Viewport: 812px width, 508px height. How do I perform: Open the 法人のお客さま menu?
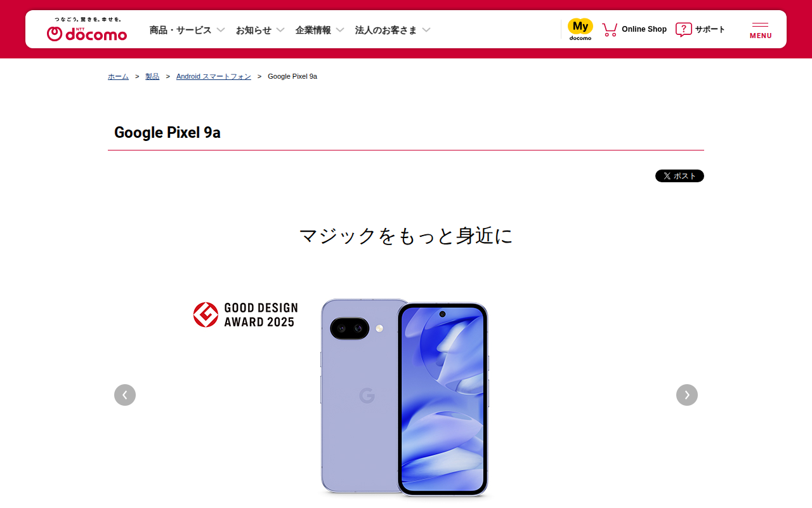(393, 30)
